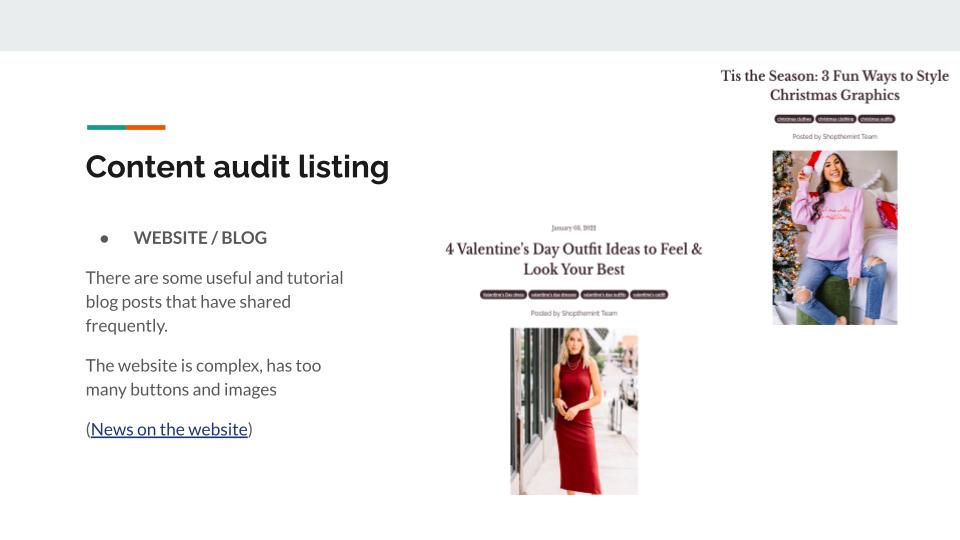Select the valentine's day outfits tag
Viewport: 960px width, 540px height.
tap(604, 295)
